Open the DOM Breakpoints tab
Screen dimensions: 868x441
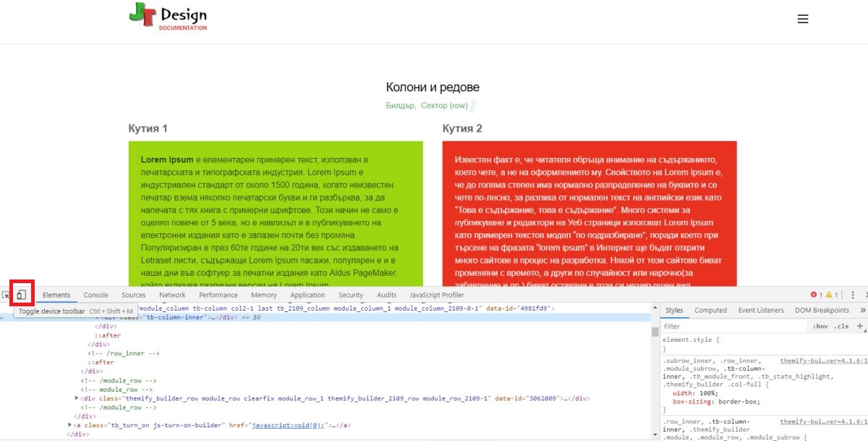[822, 311]
